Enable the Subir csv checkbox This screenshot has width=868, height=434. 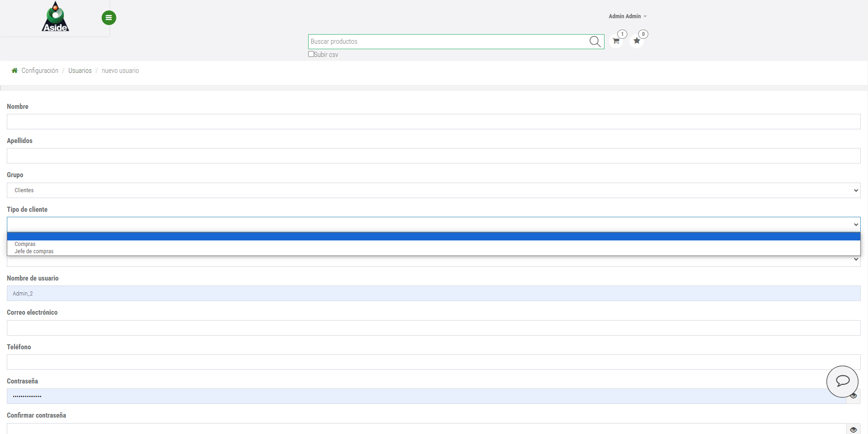(x=311, y=54)
